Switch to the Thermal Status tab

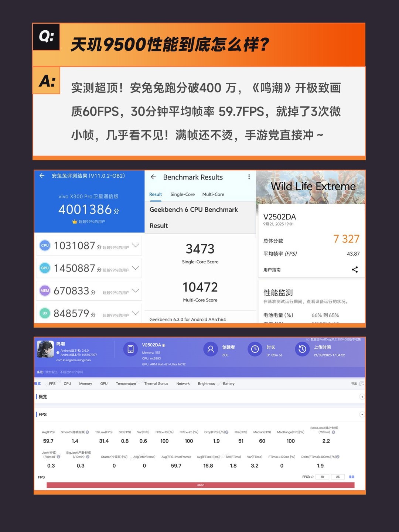(x=156, y=383)
